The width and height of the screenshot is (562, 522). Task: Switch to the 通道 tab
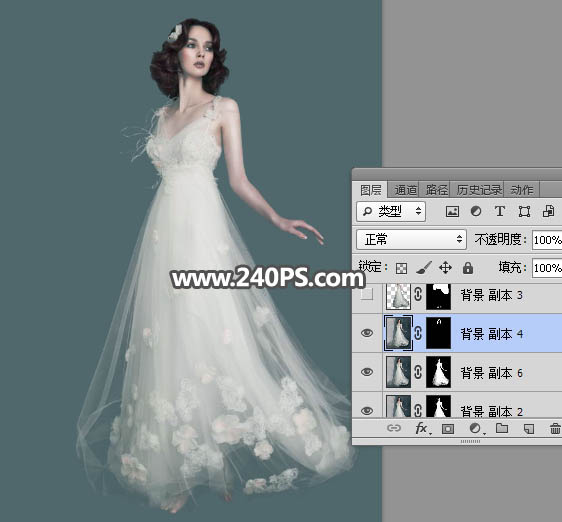point(405,190)
